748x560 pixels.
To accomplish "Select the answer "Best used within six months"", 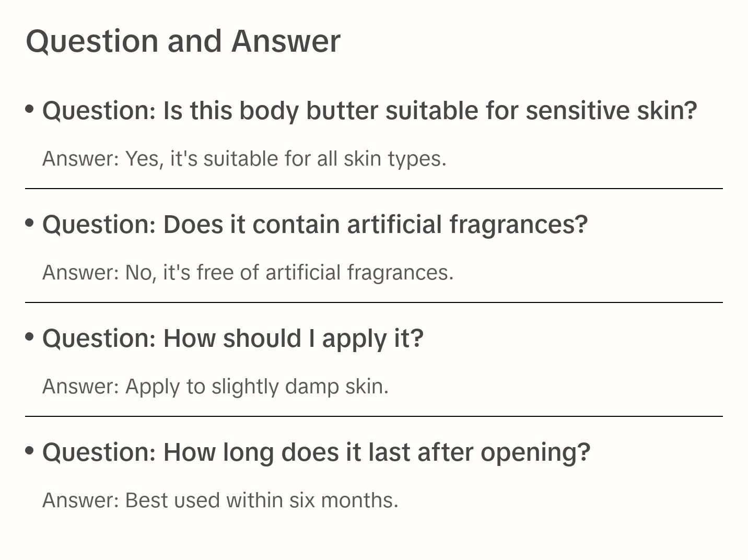I will [220, 500].
